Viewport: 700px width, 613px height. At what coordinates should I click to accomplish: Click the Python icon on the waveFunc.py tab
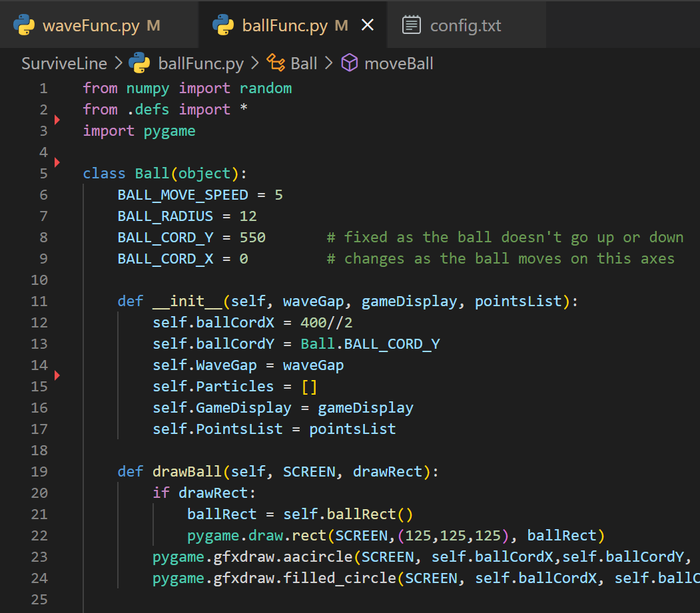pyautogui.click(x=24, y=25)
